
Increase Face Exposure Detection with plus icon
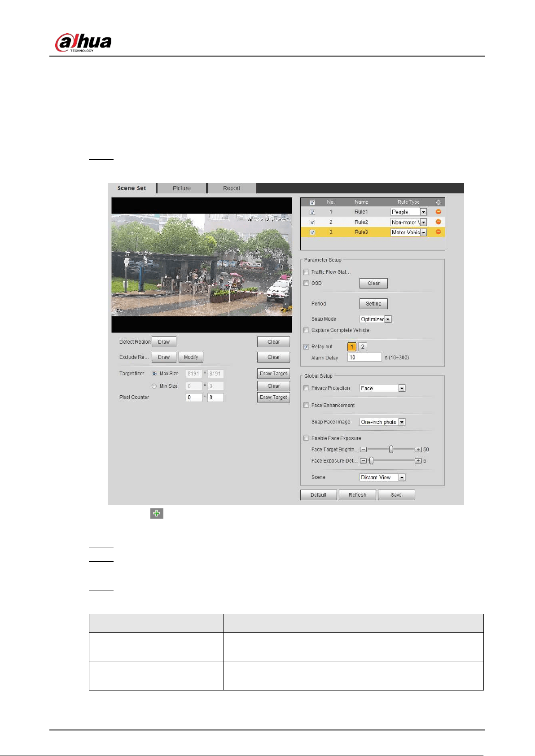[x=418, y=461]
